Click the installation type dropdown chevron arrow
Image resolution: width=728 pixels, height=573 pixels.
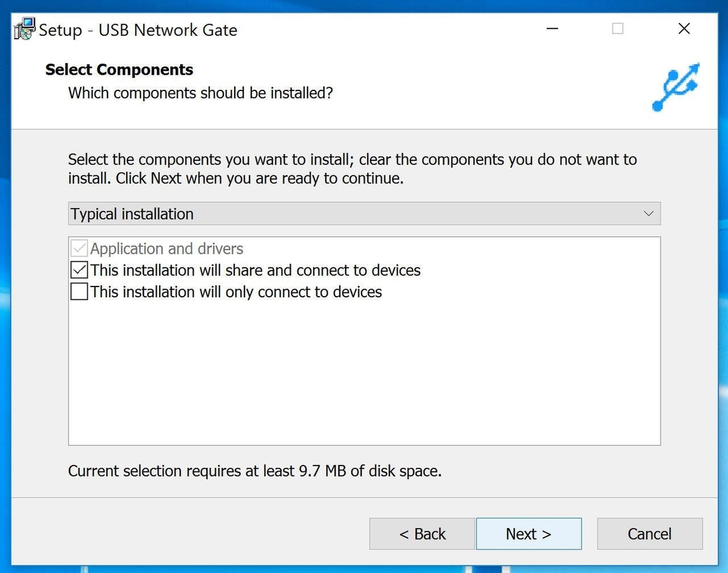(x=648, y=214)
